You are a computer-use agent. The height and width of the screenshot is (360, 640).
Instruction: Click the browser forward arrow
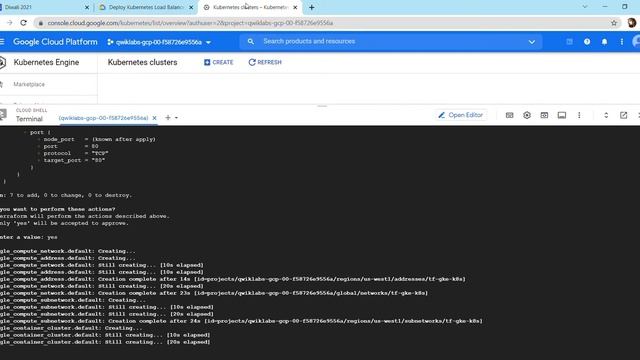(9, 23)
